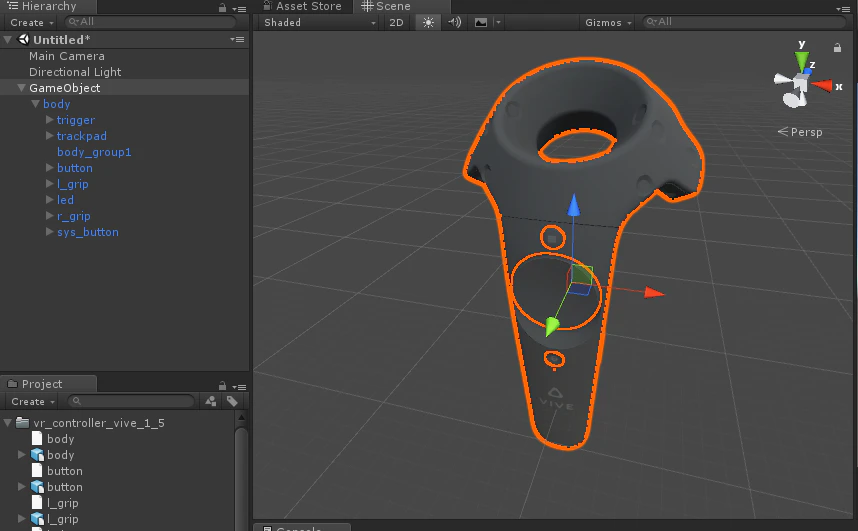This screenshot has width=858, height=531.
Task: Click Unity logo beside Untitled scene
Action: [24, 39]
